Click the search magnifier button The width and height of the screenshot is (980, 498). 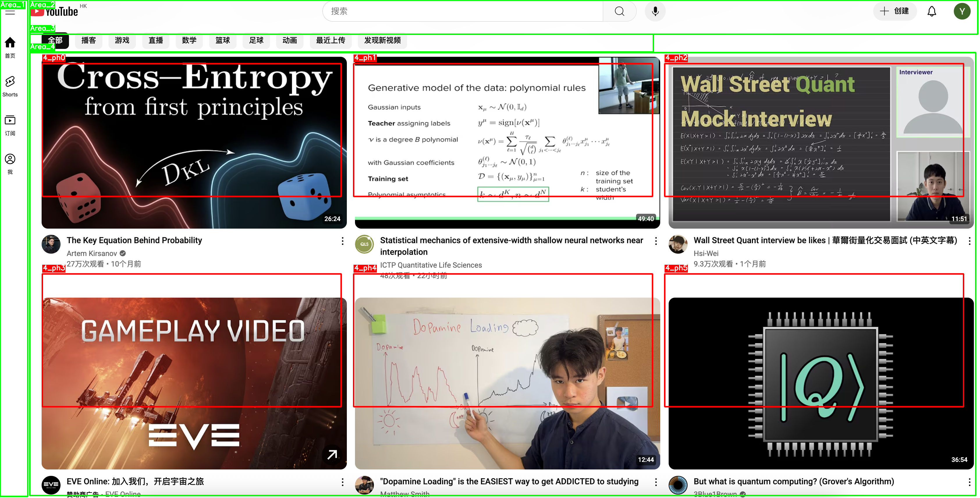619,11
